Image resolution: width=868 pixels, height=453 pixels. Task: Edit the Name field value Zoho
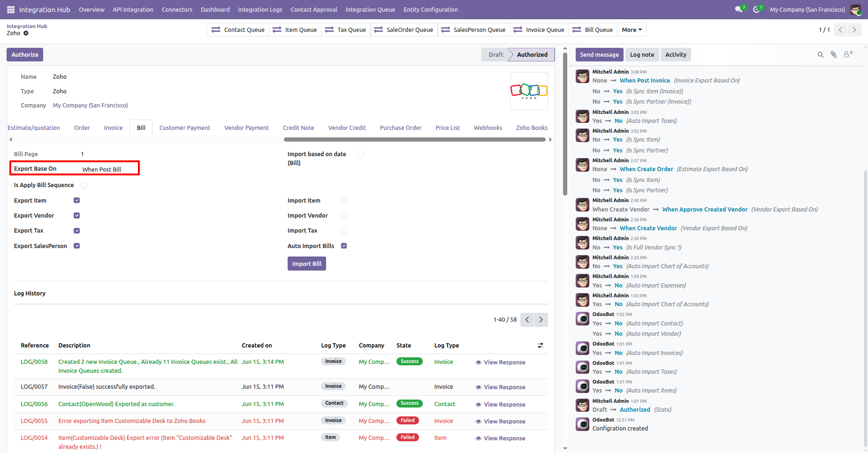[60, 77]
